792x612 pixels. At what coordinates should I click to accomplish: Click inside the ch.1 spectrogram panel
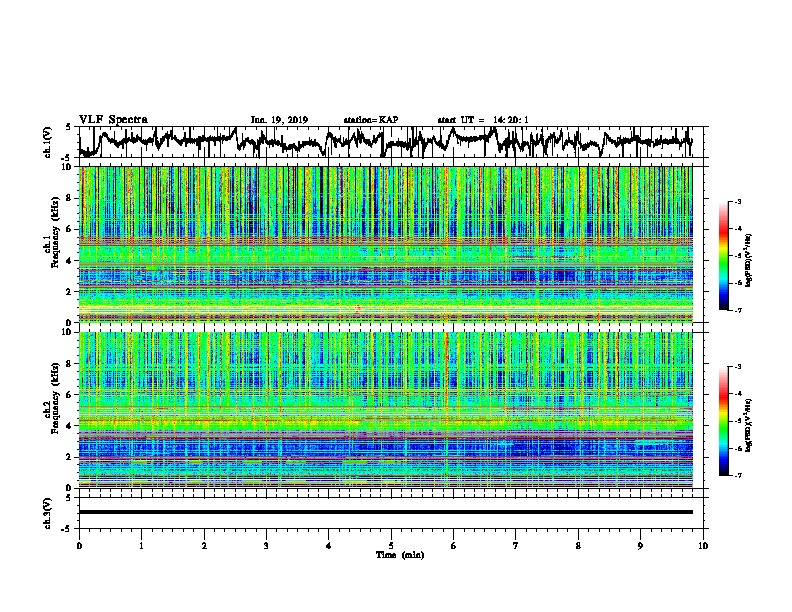[385, 244]
